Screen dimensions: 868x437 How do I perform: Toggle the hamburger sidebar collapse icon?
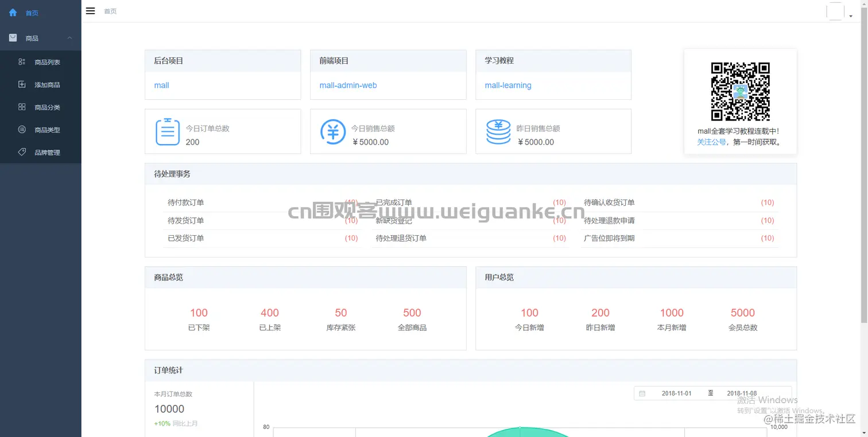[90, 11]
